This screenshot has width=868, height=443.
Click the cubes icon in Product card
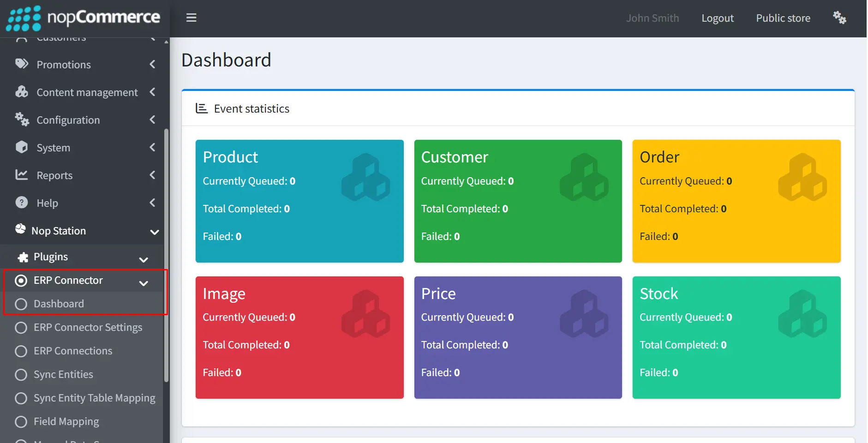tap(366, 177)
